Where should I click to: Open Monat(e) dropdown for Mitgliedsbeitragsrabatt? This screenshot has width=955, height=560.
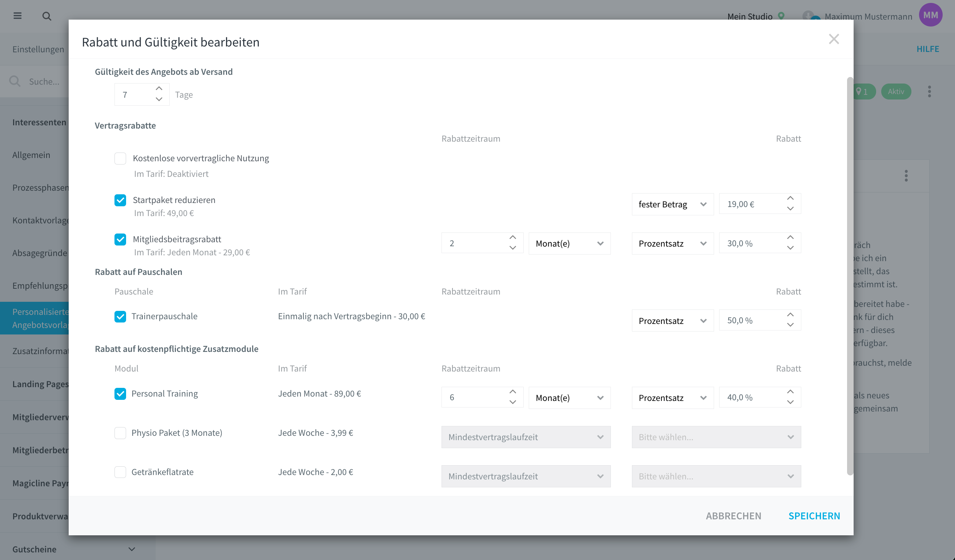[569, 243]
